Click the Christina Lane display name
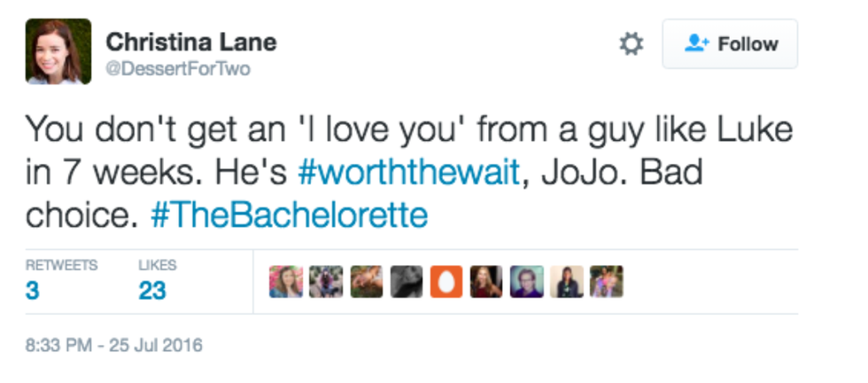Screen dimensions: 868x383 point(190,42)
